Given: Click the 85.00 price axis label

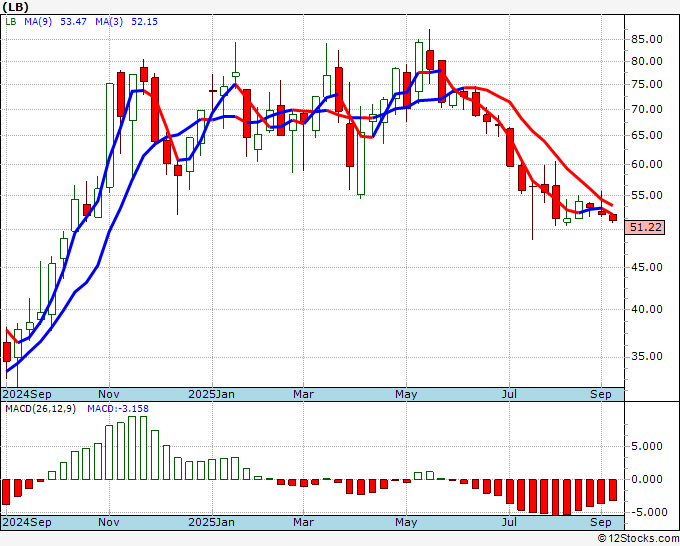Looking at the screenshot, I should [647, 39].
